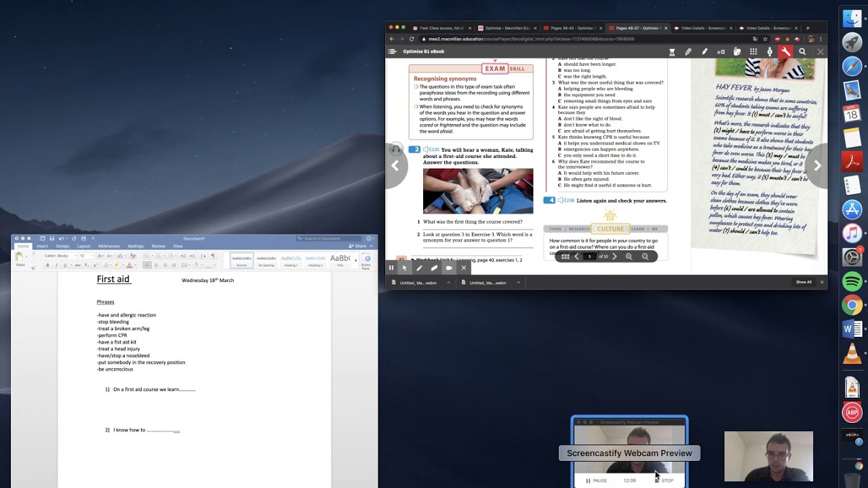This screenshot has width=868, height=488.
Task: Zoom out using the page navigator magnifier minus
Action: coord(645,256)
